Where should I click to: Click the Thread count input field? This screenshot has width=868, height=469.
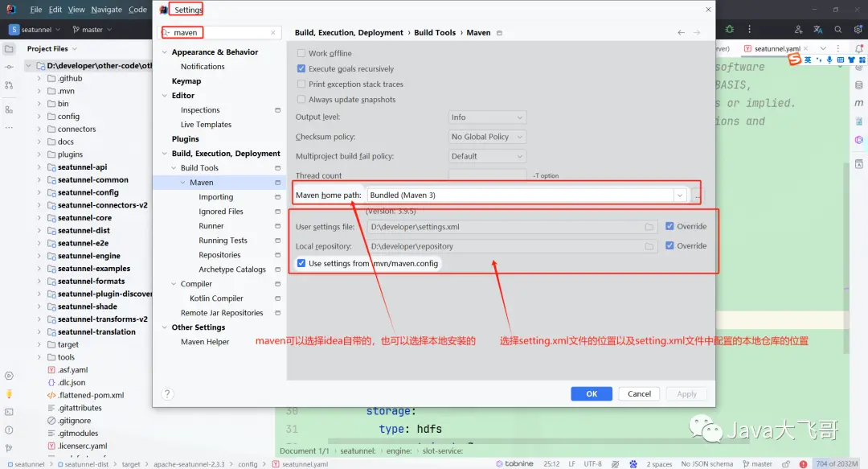[487, 175]
